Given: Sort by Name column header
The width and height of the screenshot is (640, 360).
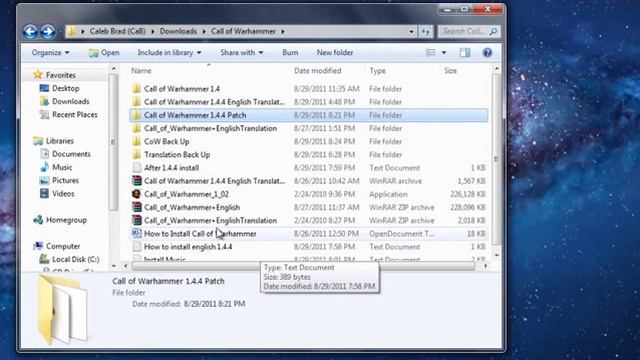Looking at the screenshot, I should pos(141,71).
